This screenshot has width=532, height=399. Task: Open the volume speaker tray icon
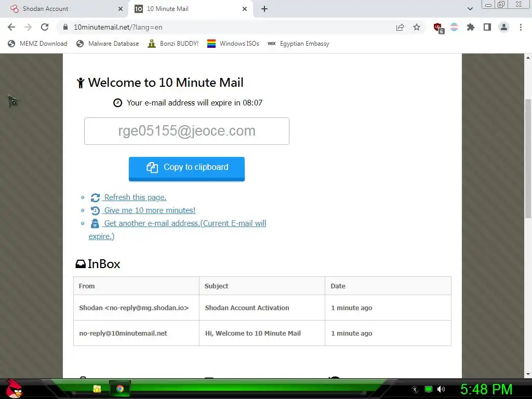441,389
